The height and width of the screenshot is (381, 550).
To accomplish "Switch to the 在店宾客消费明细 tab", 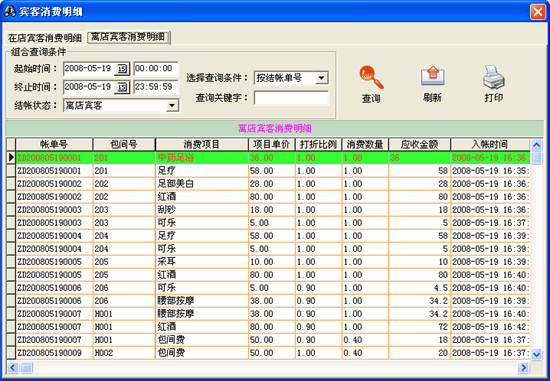I will point(45,38).
